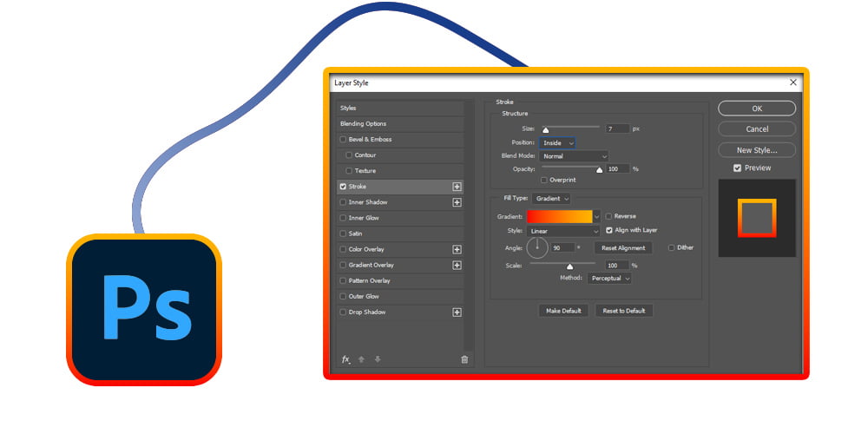Select the Inner Shadow row label

pyautogui.click(x=368, y=202)
